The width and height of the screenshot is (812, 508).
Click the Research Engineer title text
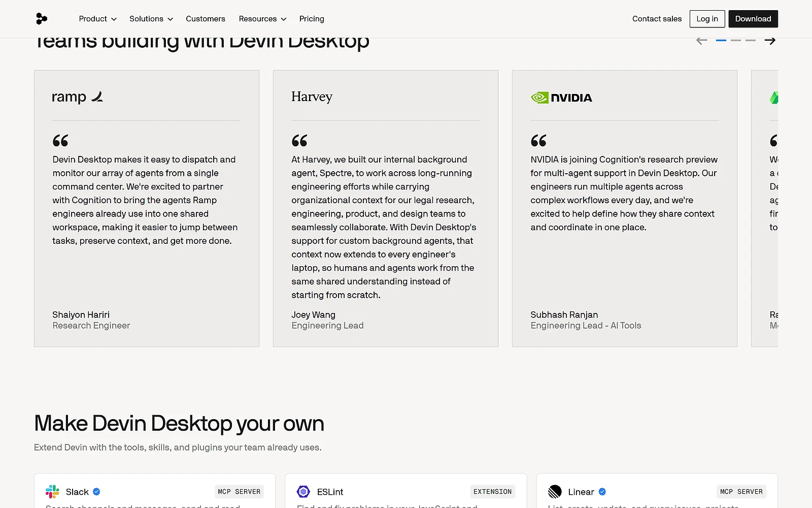91,326
